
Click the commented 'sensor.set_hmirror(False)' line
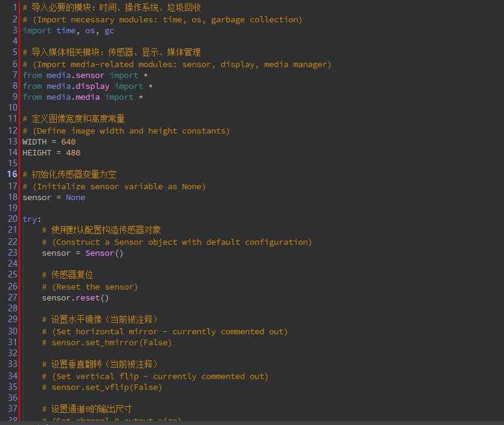[107, 343]
